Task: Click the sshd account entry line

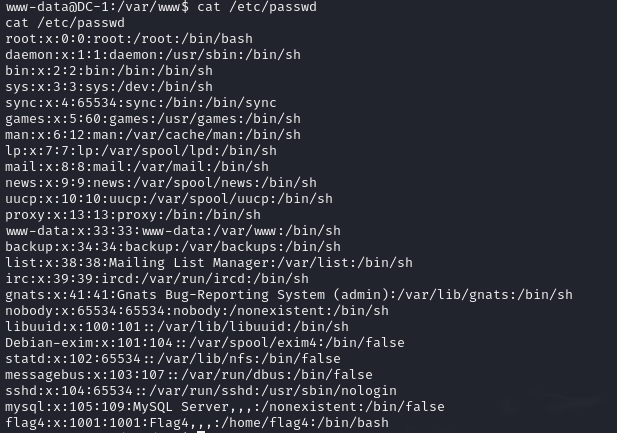Action: [200, 391]
